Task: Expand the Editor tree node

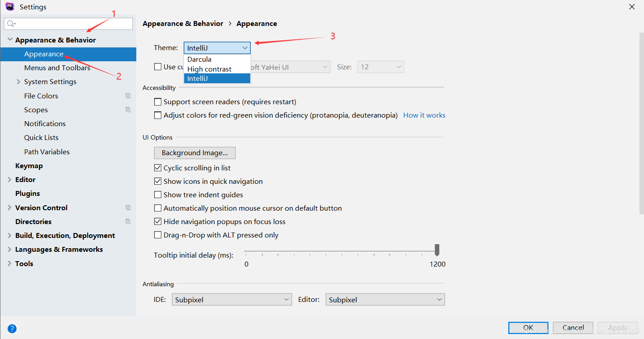Action: (x=10, y=180)
